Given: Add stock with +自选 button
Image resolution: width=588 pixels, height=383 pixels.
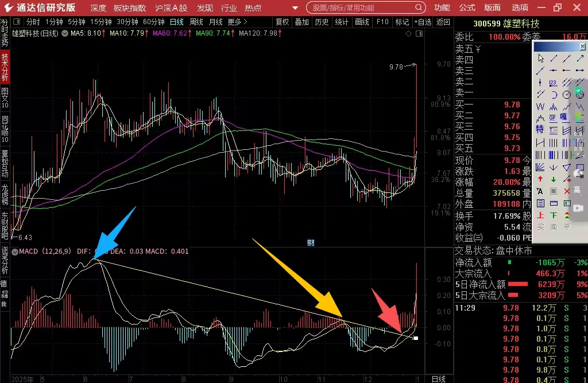Looking at the screenshot, I should click(423, 22).
